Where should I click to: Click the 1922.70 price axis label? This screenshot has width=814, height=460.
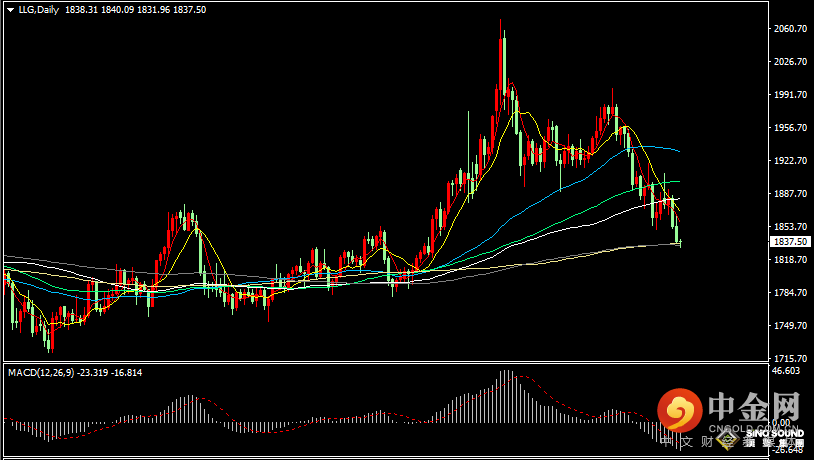789,161
